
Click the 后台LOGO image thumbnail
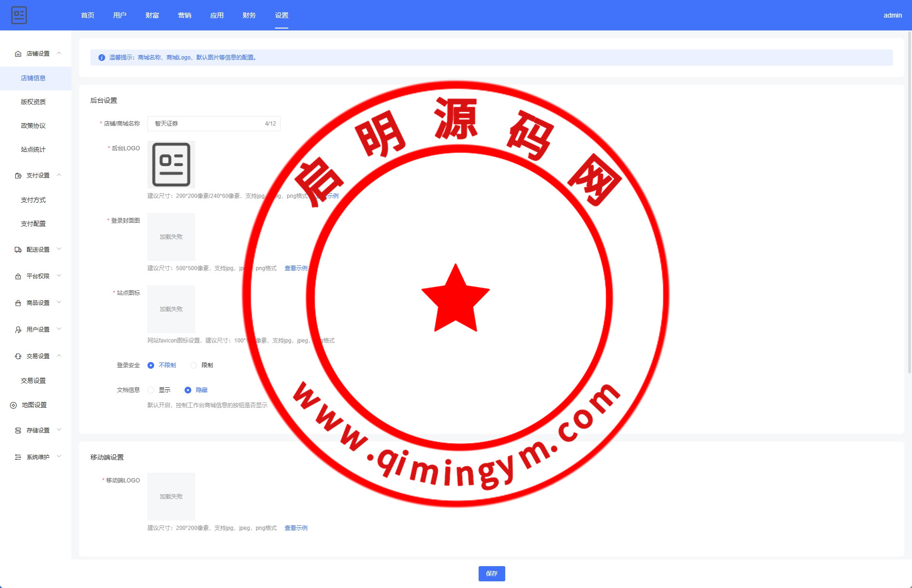tap(171, 165)
